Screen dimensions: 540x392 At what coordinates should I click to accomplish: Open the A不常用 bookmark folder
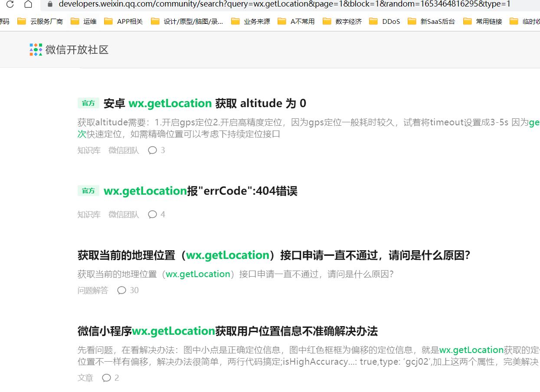coord(296,21)
